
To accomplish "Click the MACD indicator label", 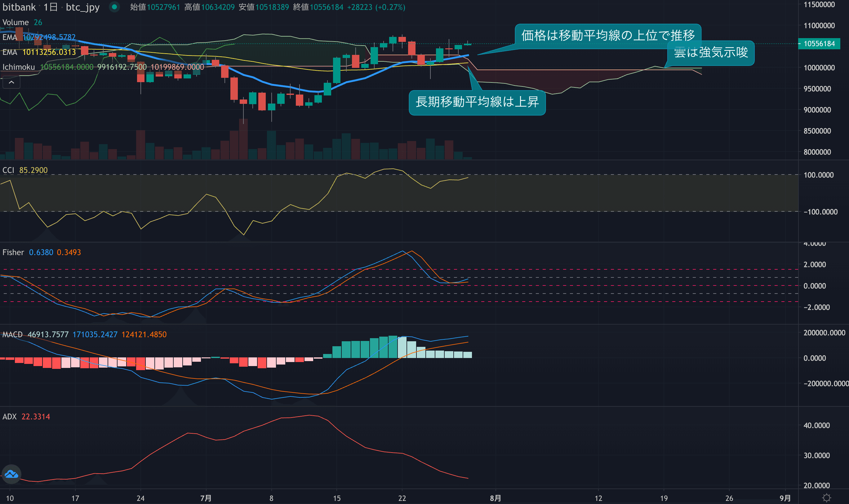I will click(x=13, y=334).
